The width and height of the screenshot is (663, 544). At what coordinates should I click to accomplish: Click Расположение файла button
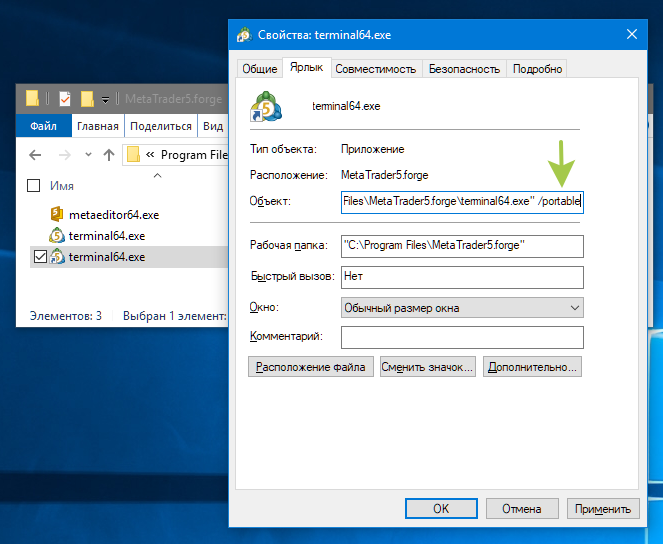click(311, 366)
